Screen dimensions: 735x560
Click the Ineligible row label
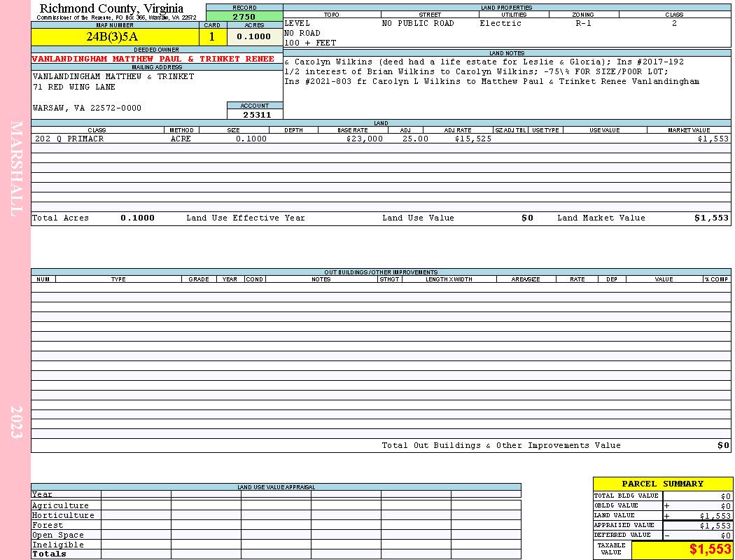pos(57,545)
